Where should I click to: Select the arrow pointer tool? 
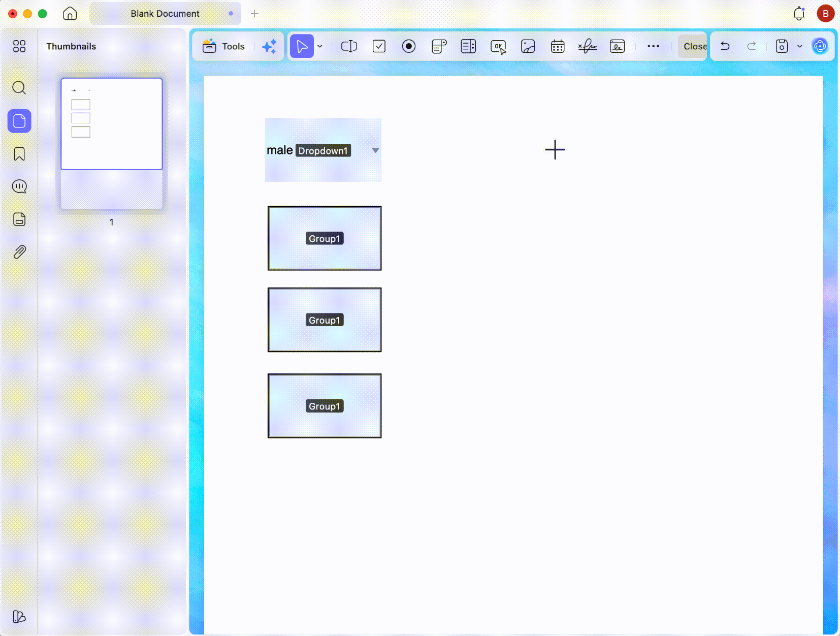point(302,46)
